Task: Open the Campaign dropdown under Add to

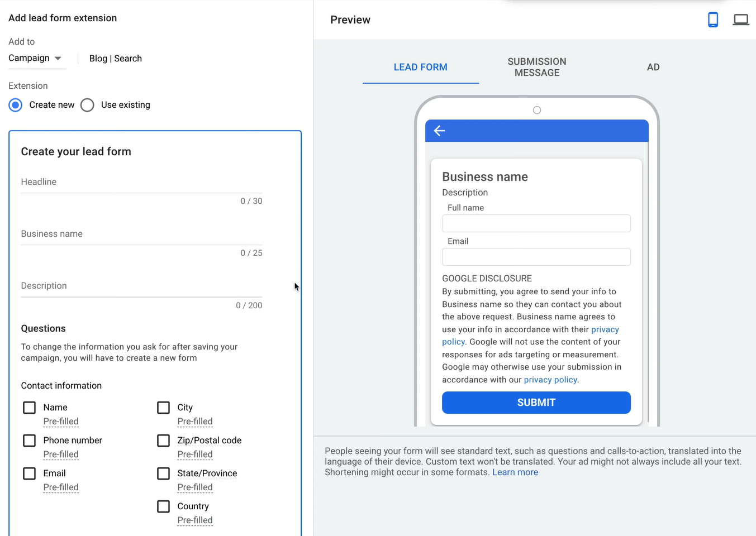Action: 36,58
